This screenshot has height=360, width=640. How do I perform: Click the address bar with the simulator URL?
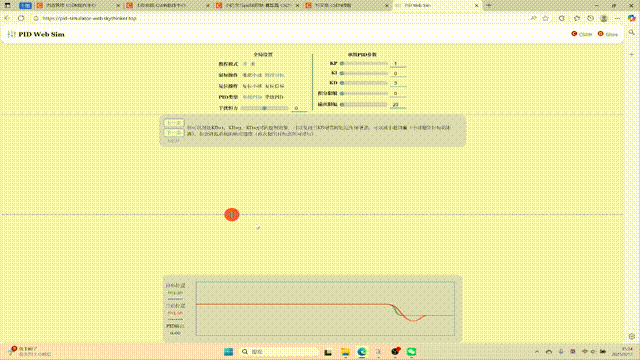[x=282, y=18]
